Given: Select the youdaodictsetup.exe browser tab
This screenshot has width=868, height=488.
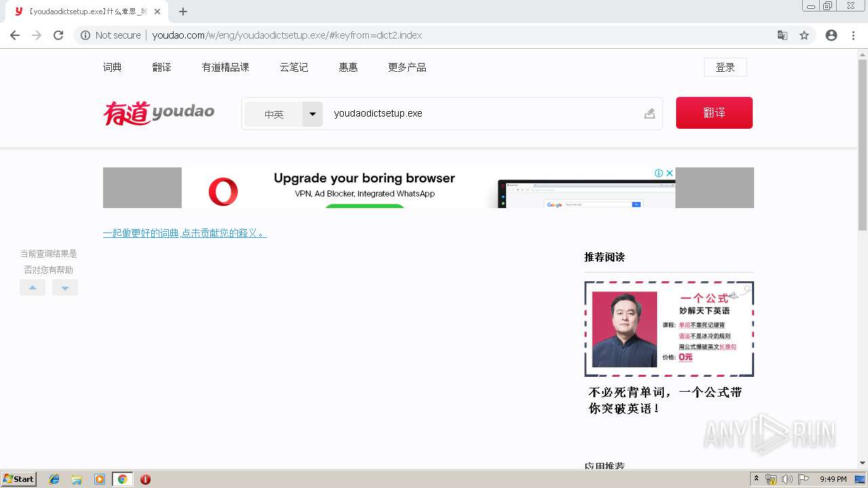Looking at the screenshot, I should (x=87, y=12).
